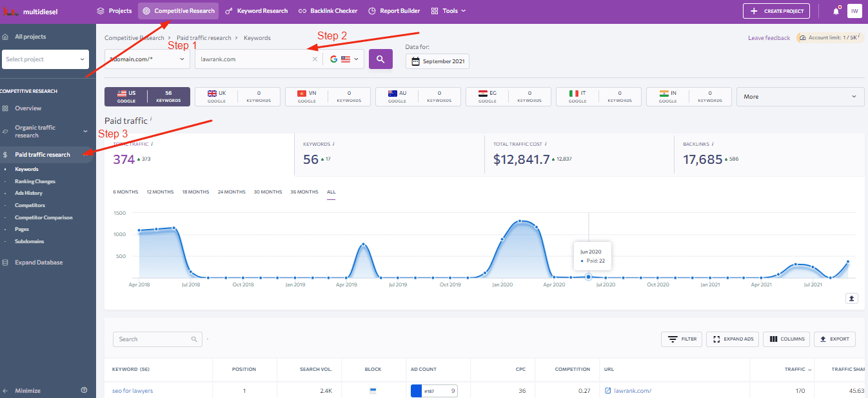Open the Google US search engine selector

(x=344, y=59)
